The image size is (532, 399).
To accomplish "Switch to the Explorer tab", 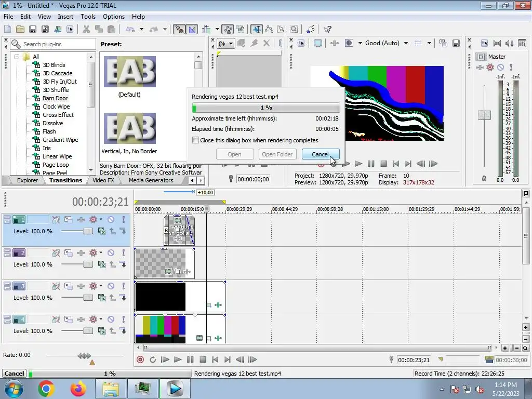I will pyautogui.click(x=28, y=180).
